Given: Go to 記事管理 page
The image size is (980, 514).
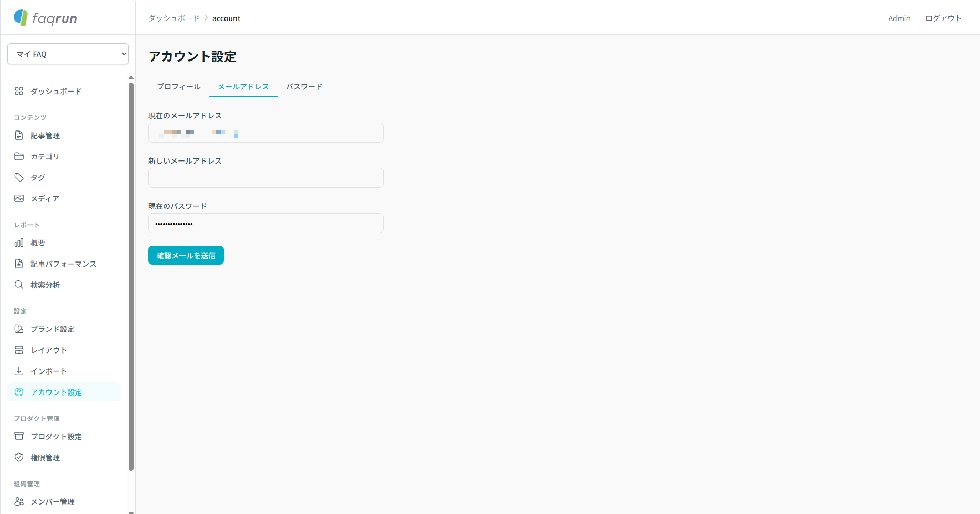Looking at the screenshot, I should tap(64, 135).
